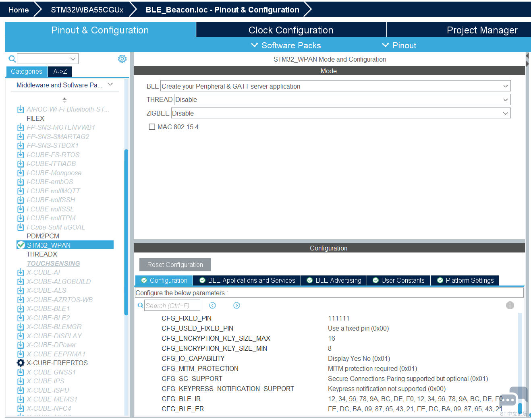Click download icon beside I-CUBE-FS-RTOS
531x420 pixels.
click(x=21, y=155)
